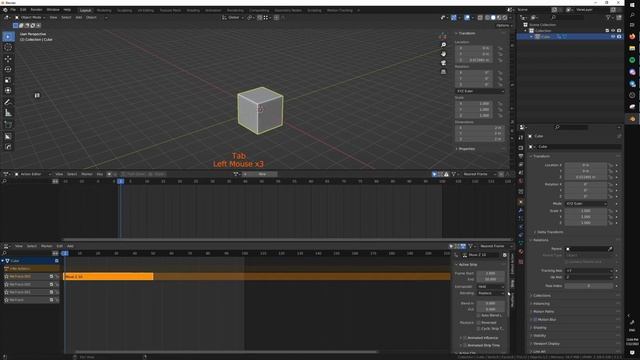Open Firefox from the Windows taskbar
The width and height of the screenshot is (640, 360).
pyautogui.click(x=632, y=36)
